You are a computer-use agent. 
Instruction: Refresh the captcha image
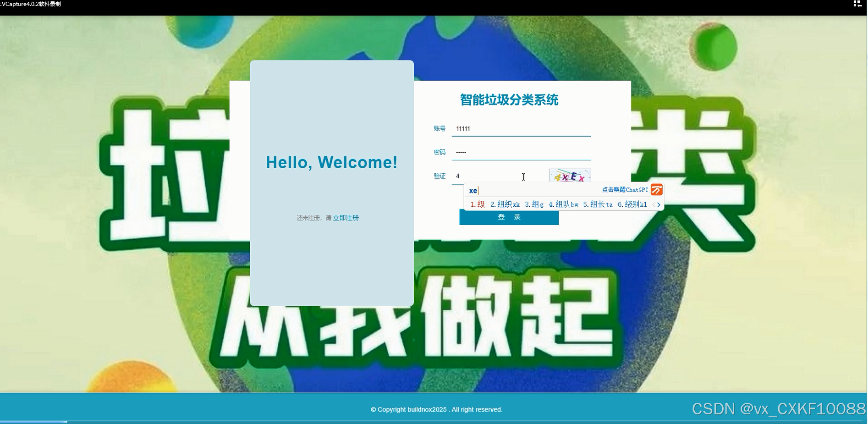(570, 176)
